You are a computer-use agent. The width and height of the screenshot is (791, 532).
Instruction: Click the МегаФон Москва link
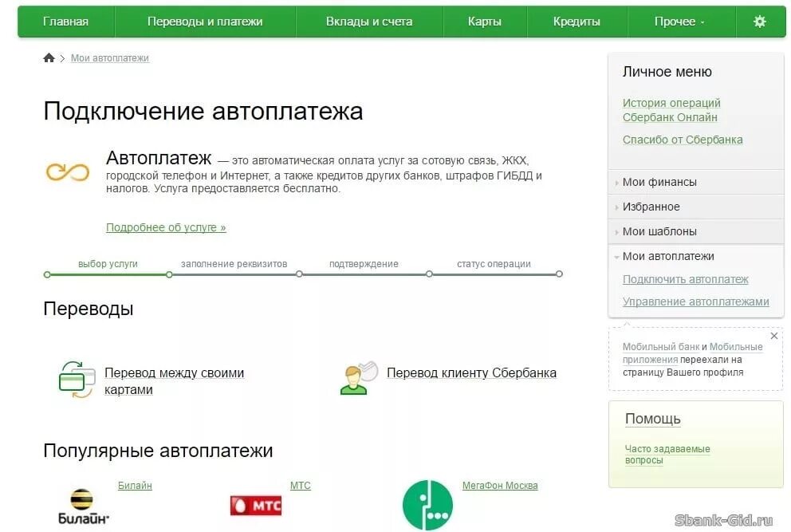pyautogui.click(x=500, y=486)
